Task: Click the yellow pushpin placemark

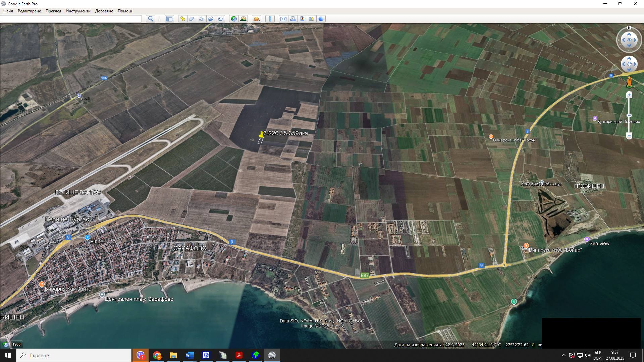Action: 261,134
